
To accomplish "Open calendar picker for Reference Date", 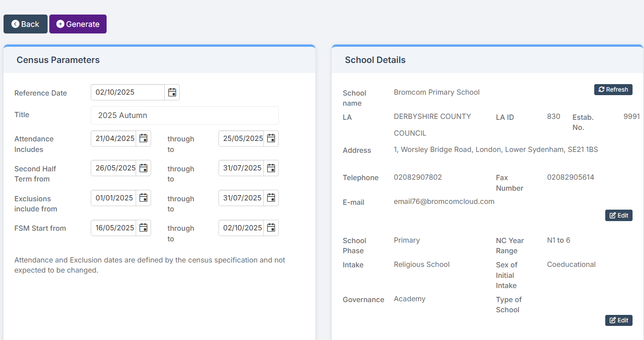I will pos(172,92).
